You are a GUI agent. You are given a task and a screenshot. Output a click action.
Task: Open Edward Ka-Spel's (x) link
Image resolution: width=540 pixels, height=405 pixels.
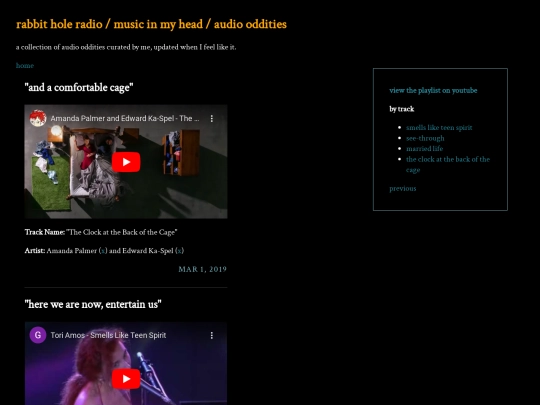coord(179,251)
